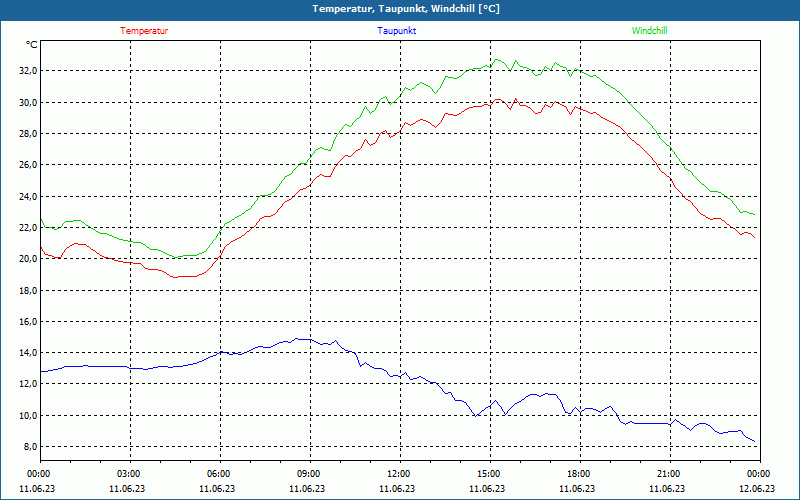Click the 14,0 y-axis value

28,353
